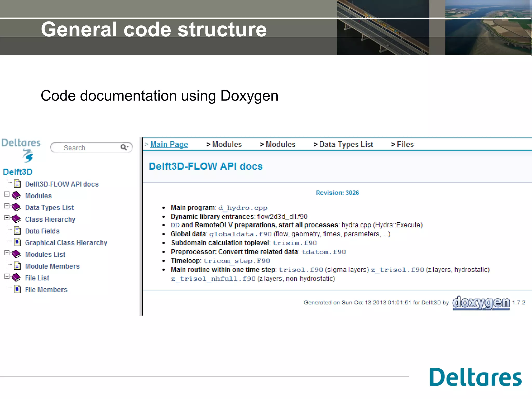
Task: Expand the Modules List node
Action: click(7, 253)
